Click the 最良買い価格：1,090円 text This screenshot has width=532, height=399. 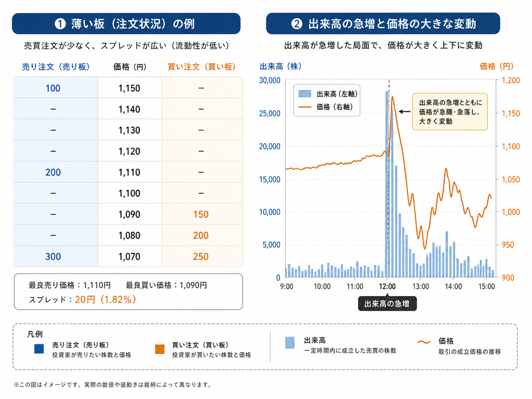point(166,285)
